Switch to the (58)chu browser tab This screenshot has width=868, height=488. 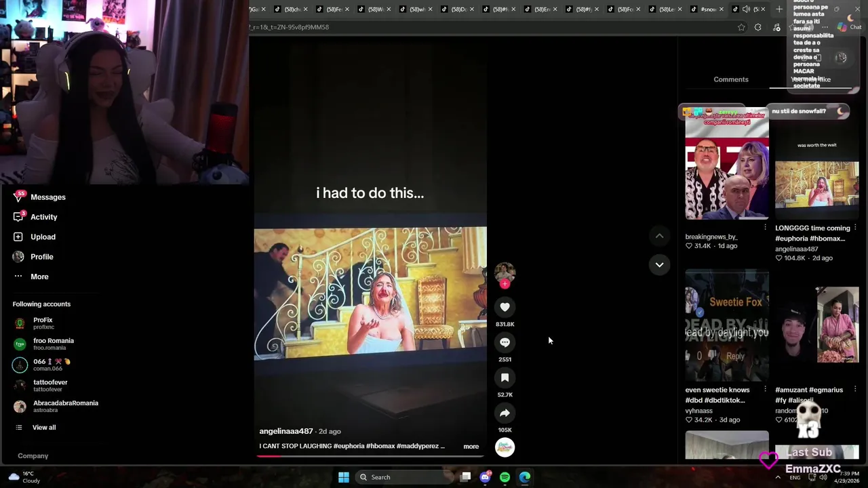pyautogui.click(x=290, y=9)
